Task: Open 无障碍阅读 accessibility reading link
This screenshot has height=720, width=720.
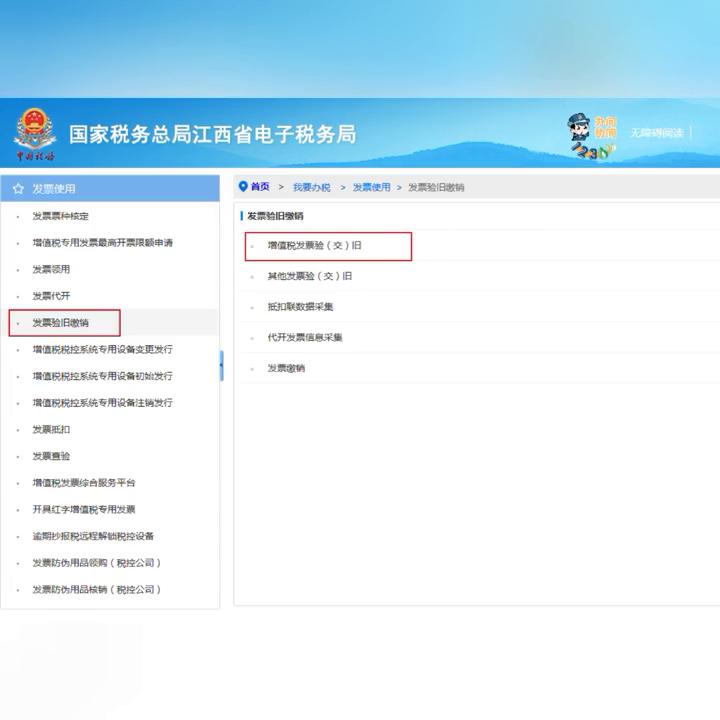Action: click(x=657, y=133)
